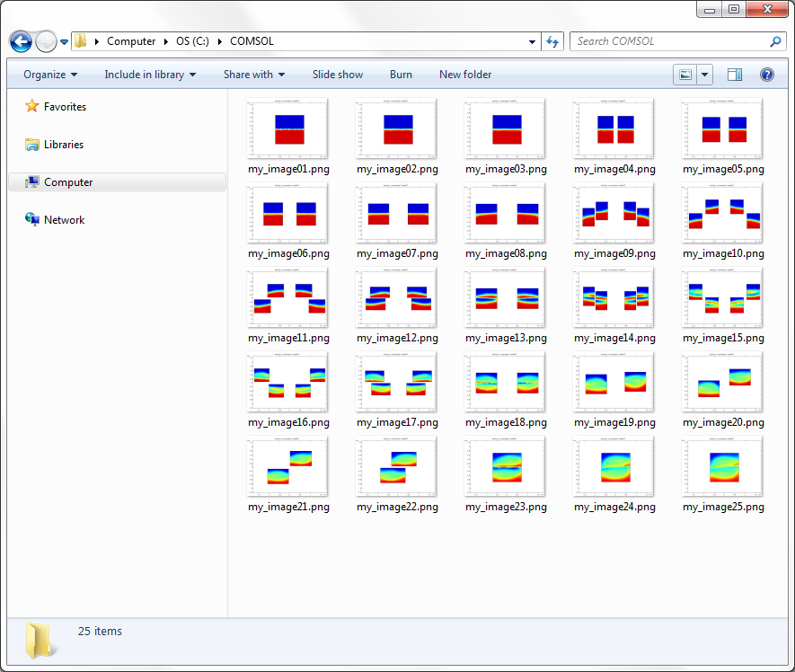Expand the breadcrumb arrow after Computer

[166, 41]
